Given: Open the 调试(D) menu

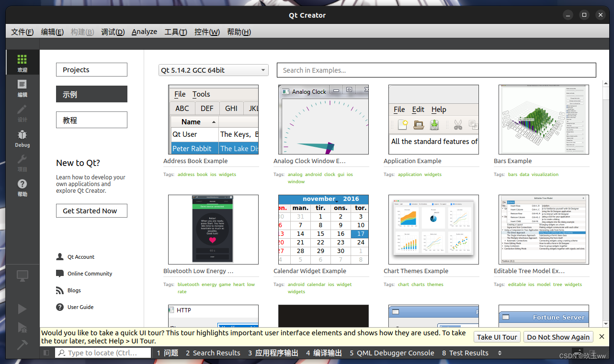Looking at the screenshot, I should [113, 32].
